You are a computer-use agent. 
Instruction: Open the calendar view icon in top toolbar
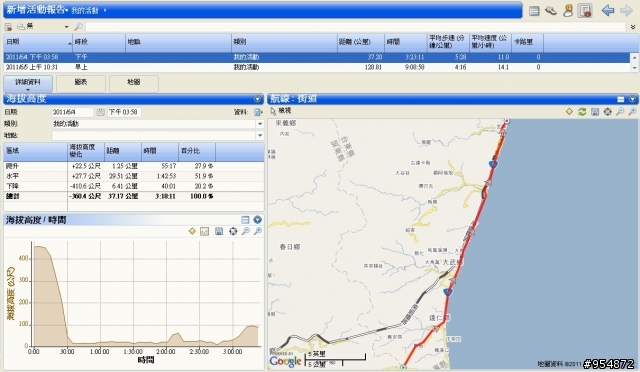534,11
